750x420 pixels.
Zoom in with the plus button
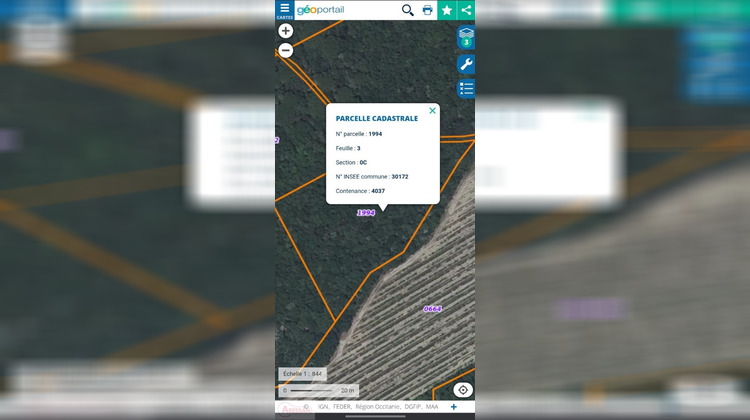[x=286, y=31]
